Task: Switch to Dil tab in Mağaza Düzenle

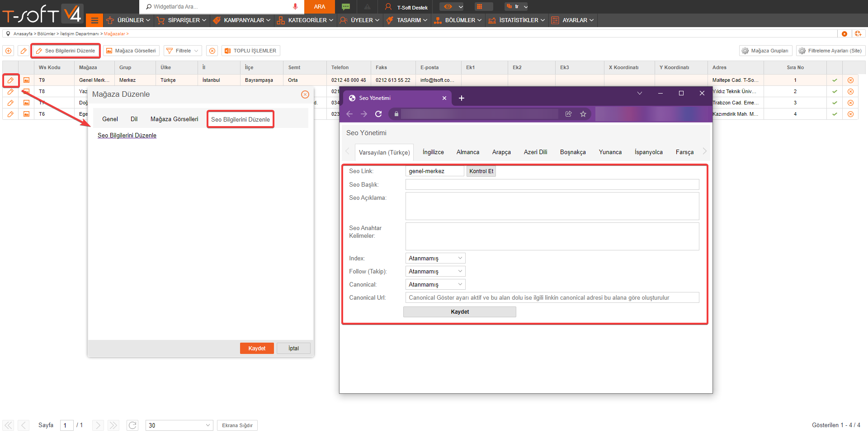Action: 134,119
